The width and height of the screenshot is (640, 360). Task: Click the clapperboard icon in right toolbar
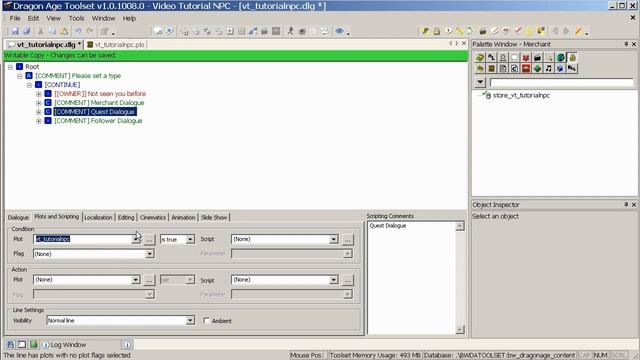(x=483, y=31)
